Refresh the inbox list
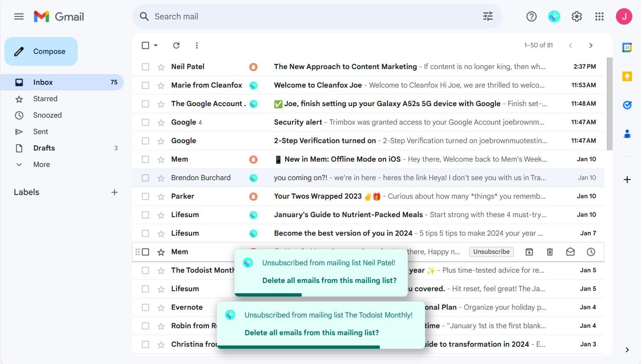This screenshot has width=641, height=364. pyautogui.click(x=176, y=45)
